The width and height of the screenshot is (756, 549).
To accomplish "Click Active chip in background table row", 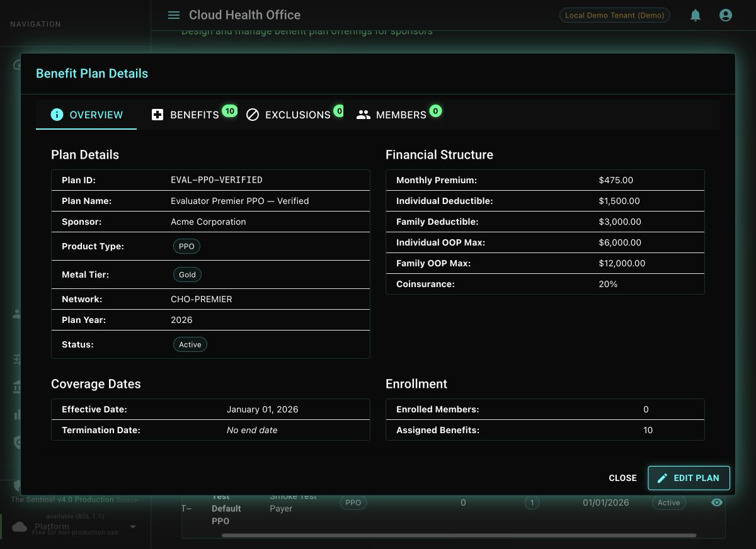I will pos(669,502).
